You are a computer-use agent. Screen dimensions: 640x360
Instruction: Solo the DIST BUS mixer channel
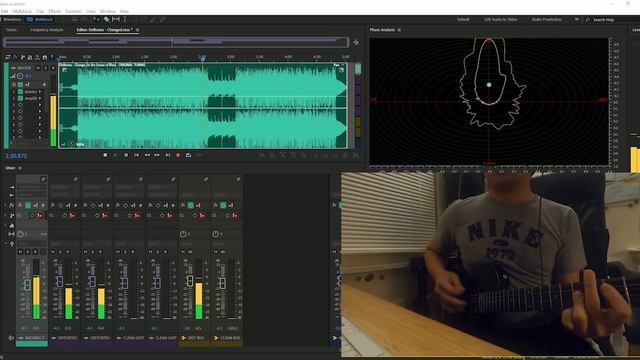(x=191, y=252)
